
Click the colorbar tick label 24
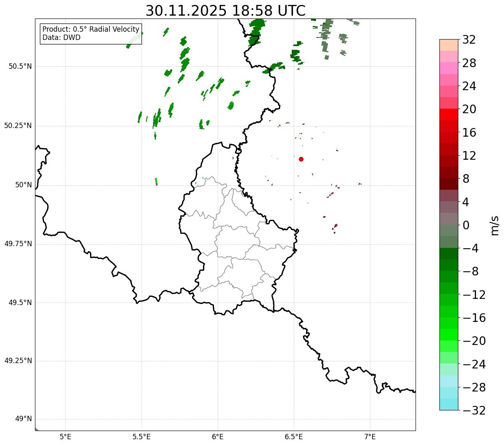[x=469, y=86]
